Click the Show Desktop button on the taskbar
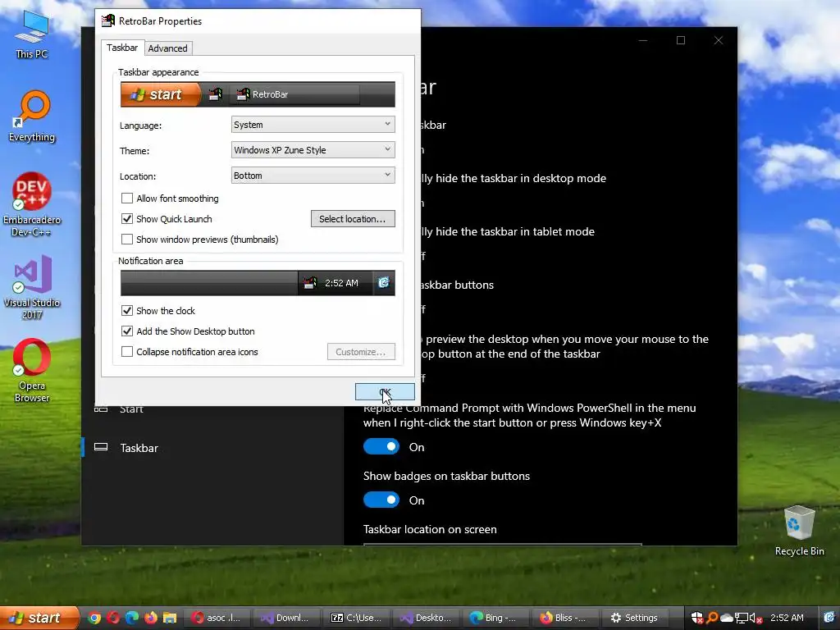This screenshot has height=630, width=840. click(829, 618)
